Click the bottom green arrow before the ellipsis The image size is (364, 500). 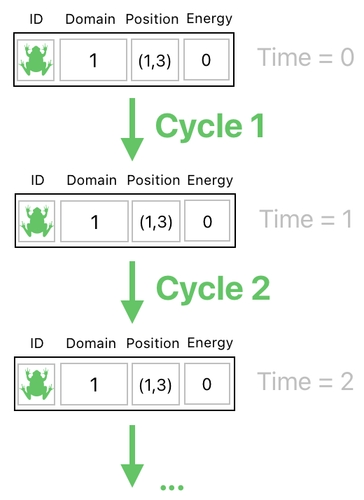pyautogui.click(x=132, y=456)
